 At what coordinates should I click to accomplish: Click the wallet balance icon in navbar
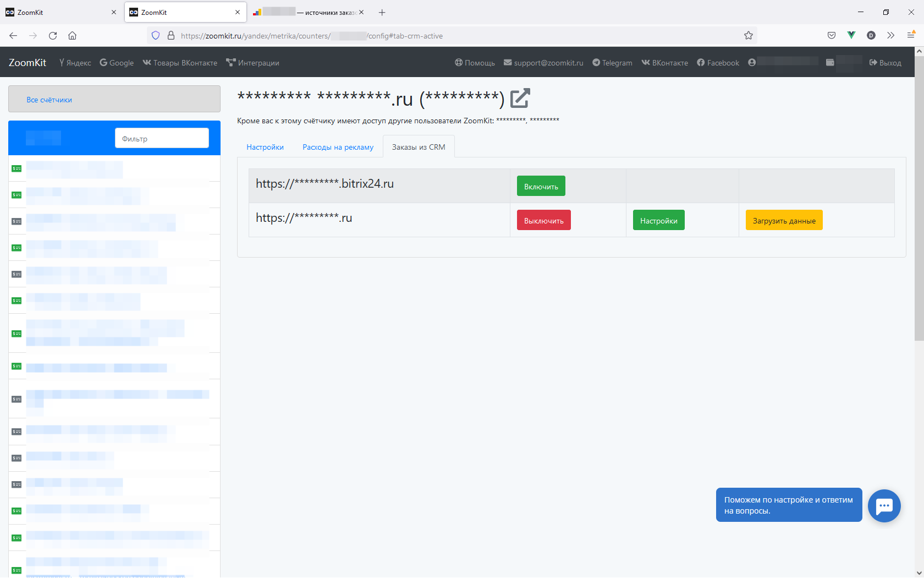coord(830,63)
